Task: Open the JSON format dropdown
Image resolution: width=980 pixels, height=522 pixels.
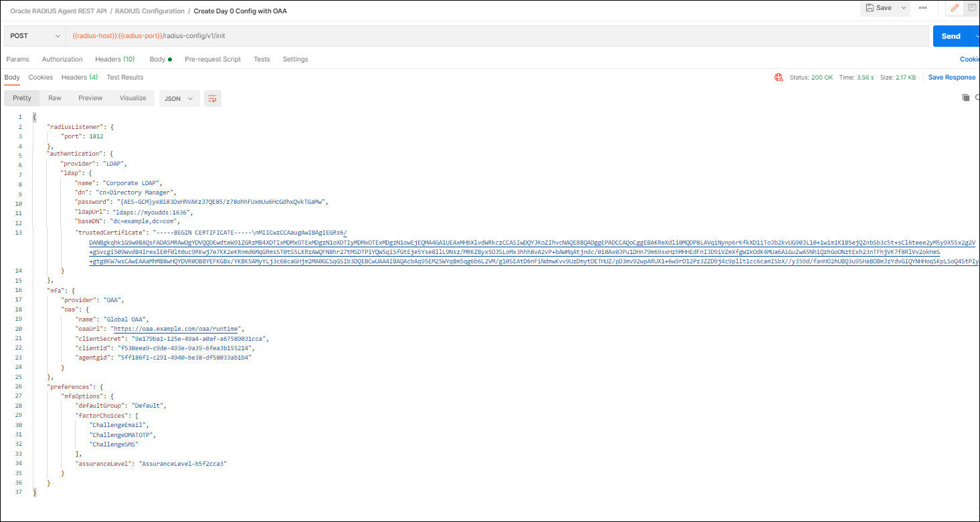Action: click(179, 99)
